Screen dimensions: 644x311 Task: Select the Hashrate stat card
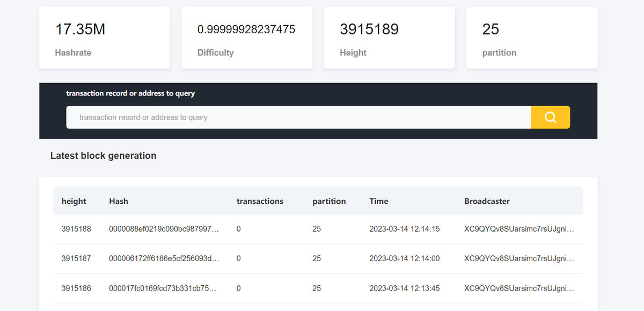105,38
